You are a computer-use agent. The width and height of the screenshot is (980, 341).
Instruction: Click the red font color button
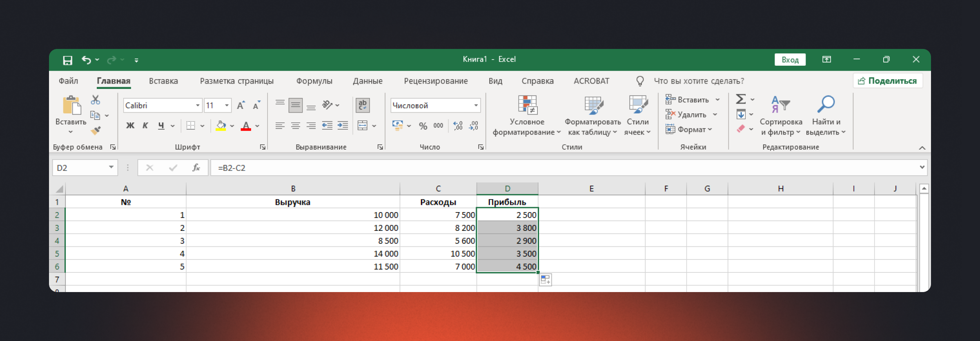(x=246, y=126)
